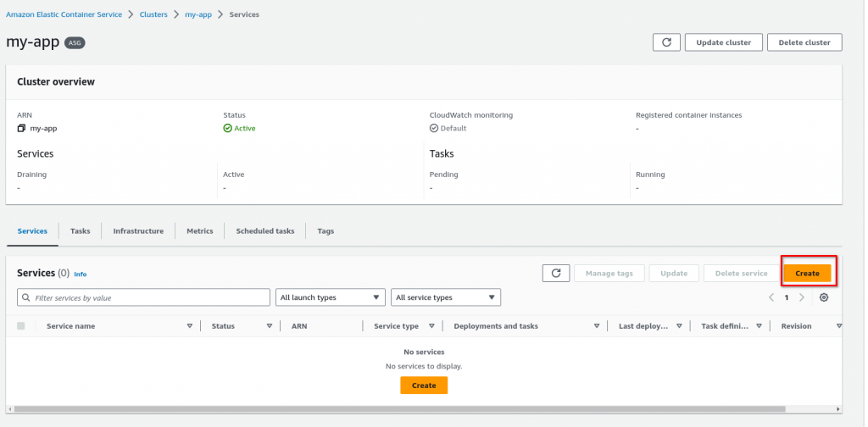Image resolution: width=868 pixels, height=427 pixels.
Task: Go to next page of services
Action: 802,297
